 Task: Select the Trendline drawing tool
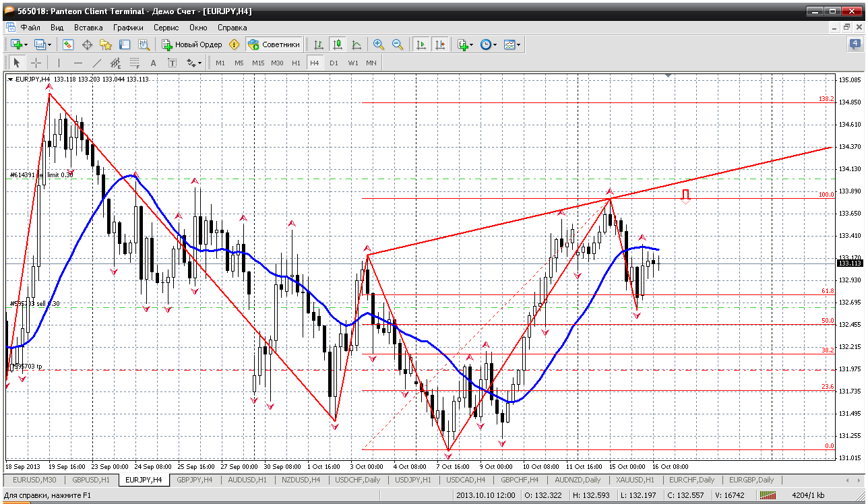[96, 63]
